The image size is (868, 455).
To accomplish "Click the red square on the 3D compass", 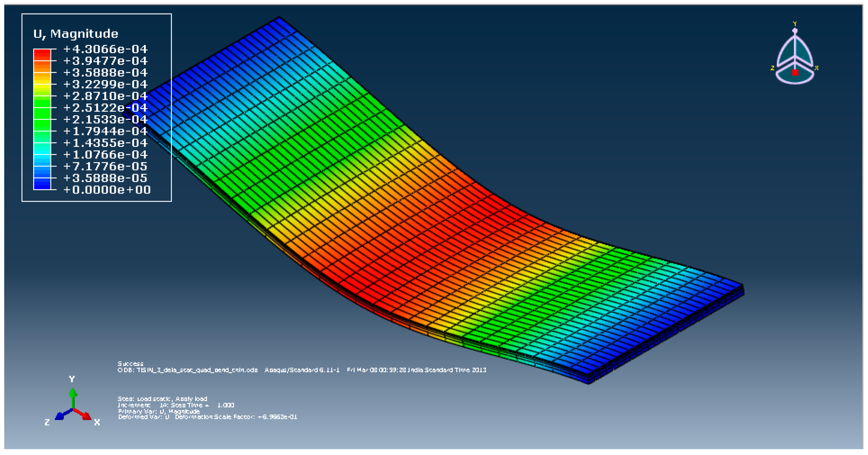I will point(795,72).
